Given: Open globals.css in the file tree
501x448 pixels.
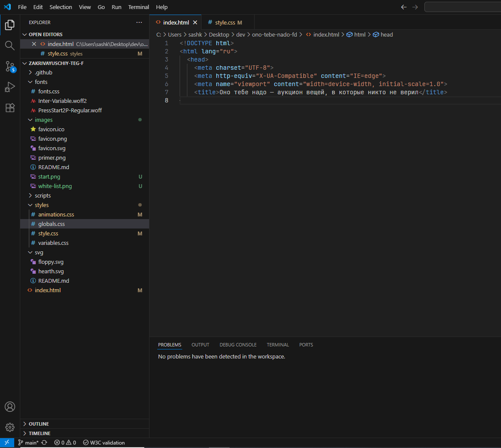Looking at the screenshot, I should coord(51,224).
